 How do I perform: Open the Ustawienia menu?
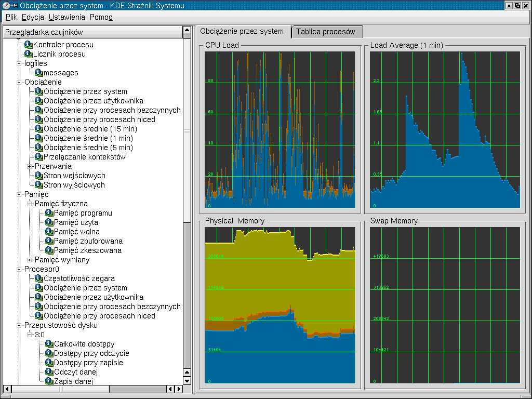click(67, 17)
